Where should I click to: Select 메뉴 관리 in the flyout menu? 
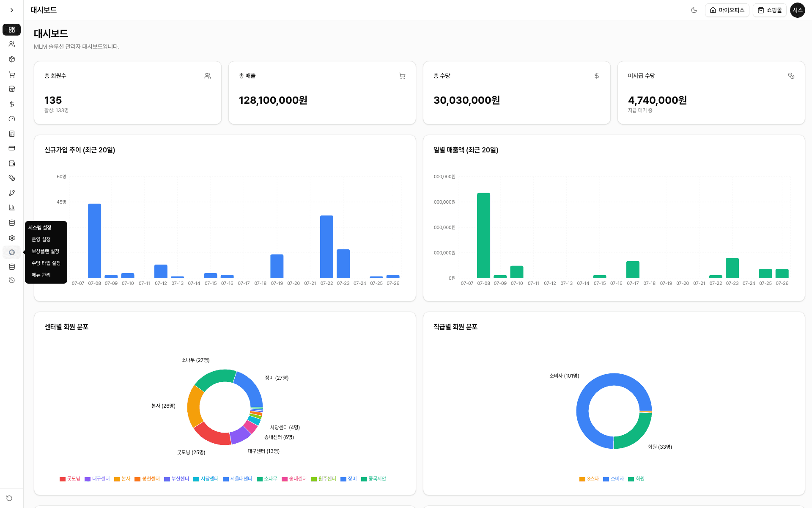pyautogui.click(x=41, y=275)
